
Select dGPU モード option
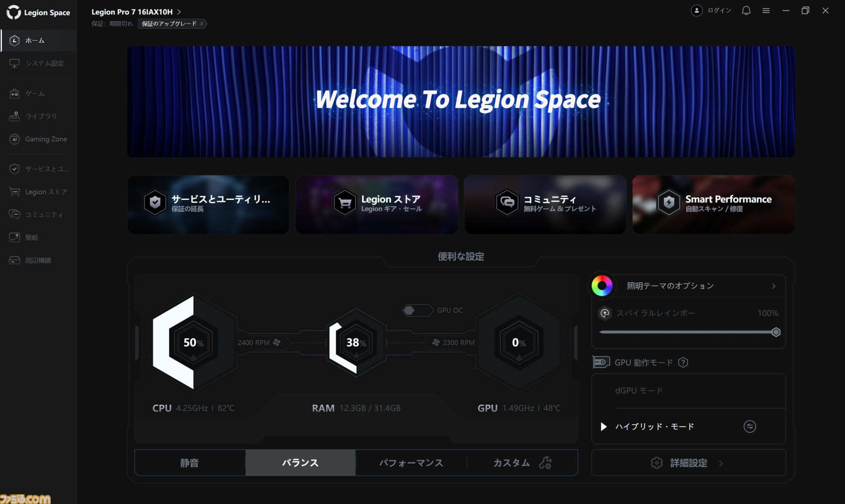(689, 391)
